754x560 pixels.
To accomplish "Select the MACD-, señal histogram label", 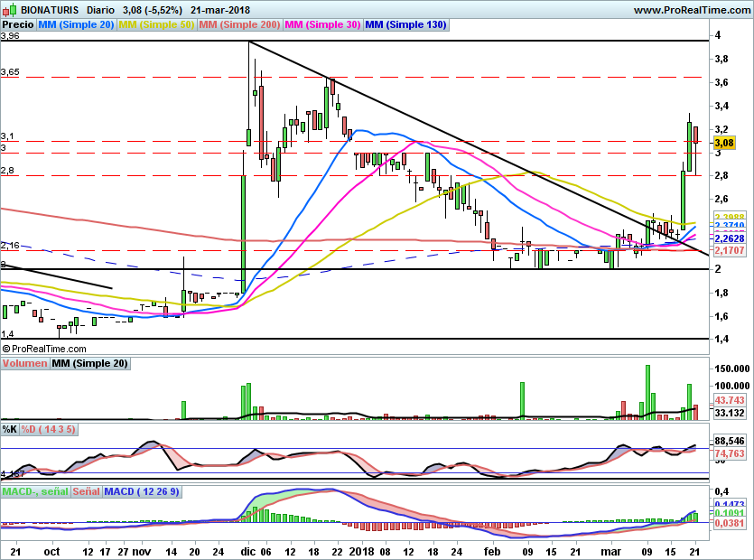I will coord(35,491).
